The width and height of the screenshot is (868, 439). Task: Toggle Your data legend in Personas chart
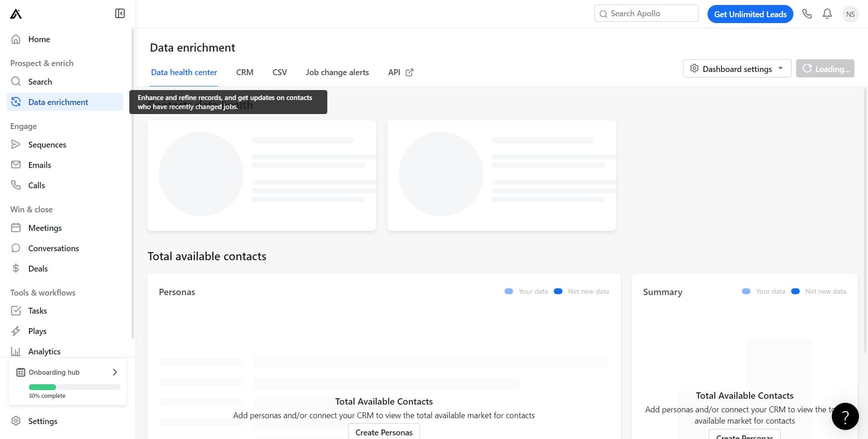click(526, 291)
